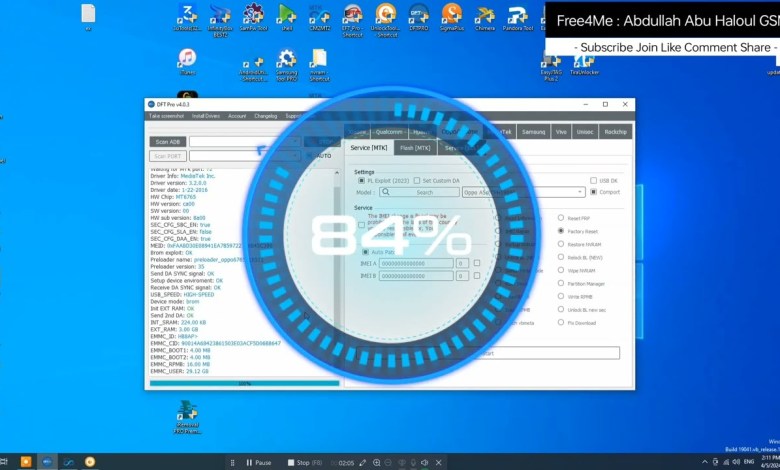The width and height of the screenshot is (780, 470).
Task: Enable the USB DK checkbox
Action: pyautogui.click(x=594, y=180)
